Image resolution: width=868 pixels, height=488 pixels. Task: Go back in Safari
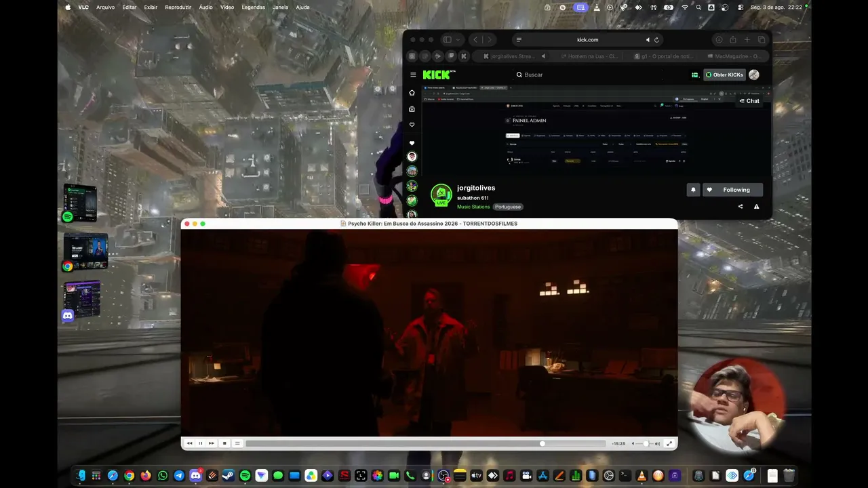coord(475,40)
